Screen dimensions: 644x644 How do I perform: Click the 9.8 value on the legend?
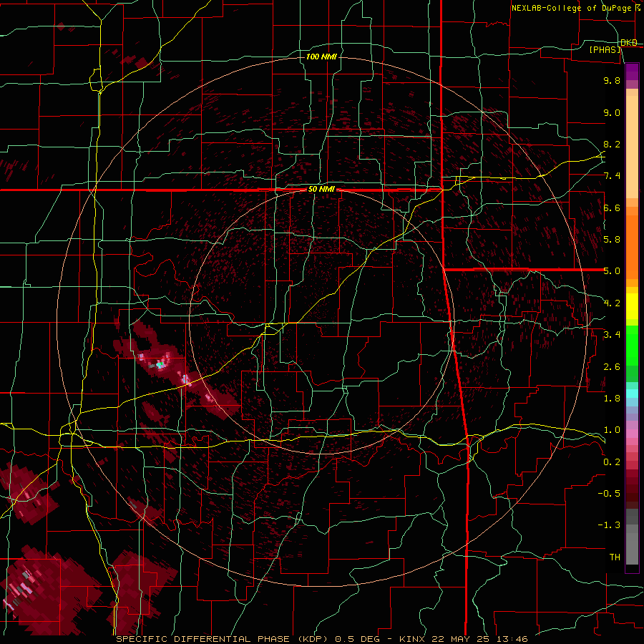pyautogui.click(x=612, y=80)
